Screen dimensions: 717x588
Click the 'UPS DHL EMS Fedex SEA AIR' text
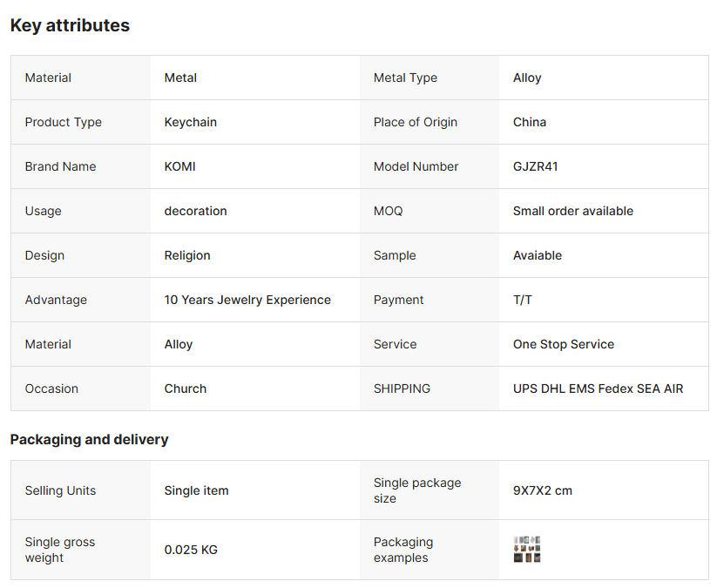click(598, 389)
